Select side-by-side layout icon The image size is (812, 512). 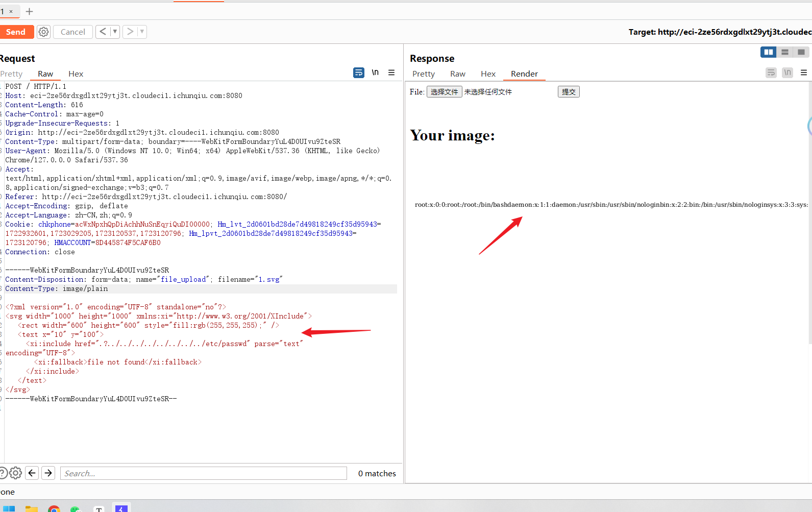pyautogui.click(x=768, y=52)
